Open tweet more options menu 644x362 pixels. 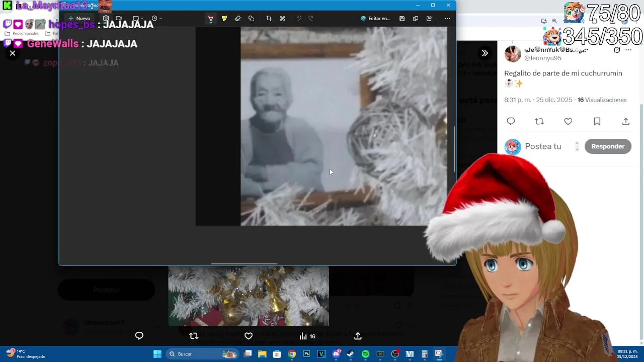pyautogui.click(x=628, y=50)
